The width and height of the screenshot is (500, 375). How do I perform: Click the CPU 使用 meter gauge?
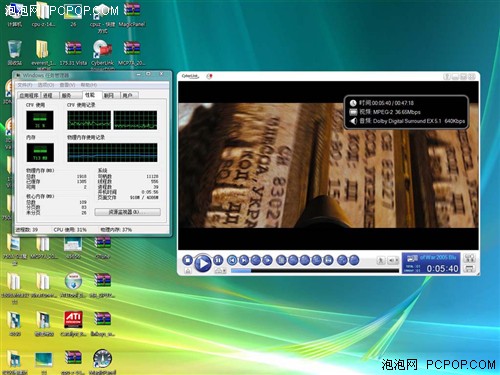(x=40, y=120)
